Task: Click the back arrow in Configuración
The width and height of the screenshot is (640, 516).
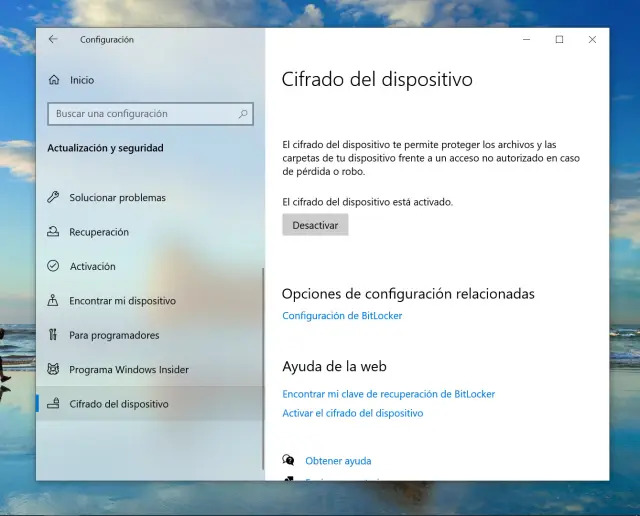Action: [x=53, y=40]
